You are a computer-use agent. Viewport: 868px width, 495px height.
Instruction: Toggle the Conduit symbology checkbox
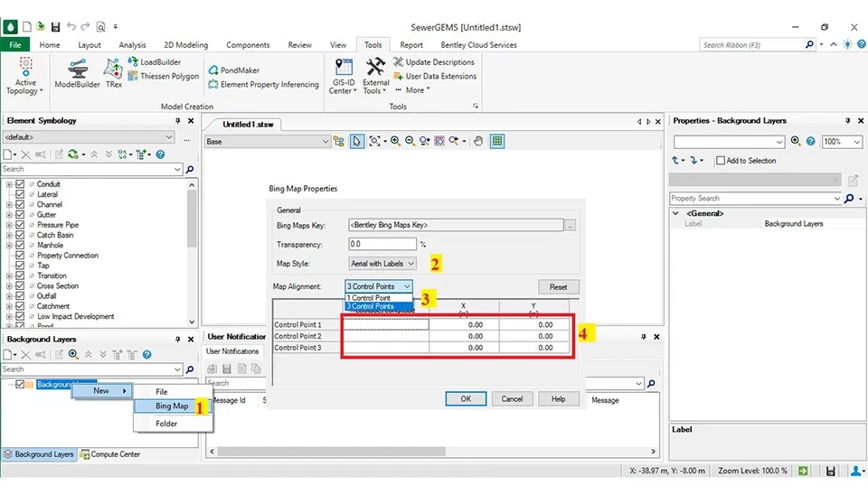coord(21,184)
